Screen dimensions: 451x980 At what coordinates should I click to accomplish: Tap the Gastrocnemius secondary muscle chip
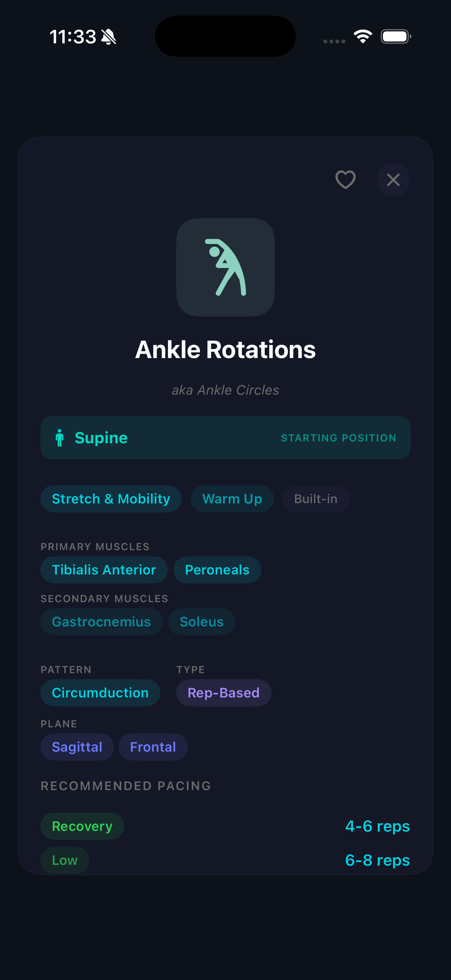[101, 622]
